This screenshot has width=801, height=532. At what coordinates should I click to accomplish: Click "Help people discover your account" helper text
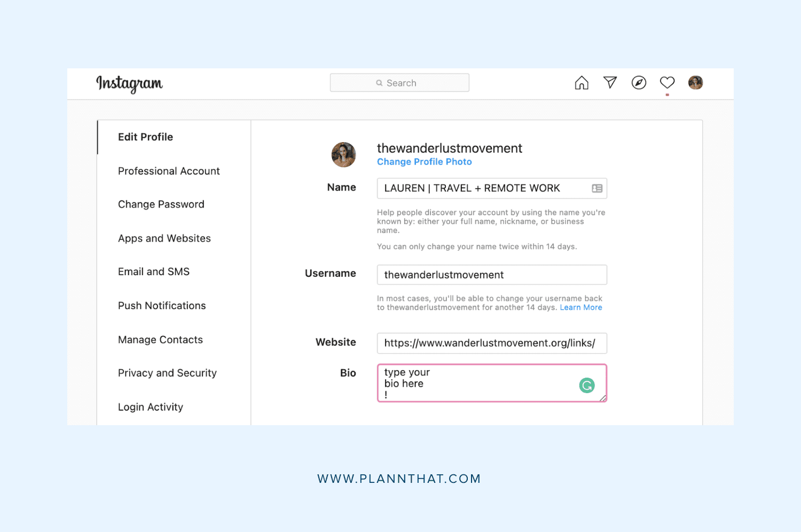[491, 222]
